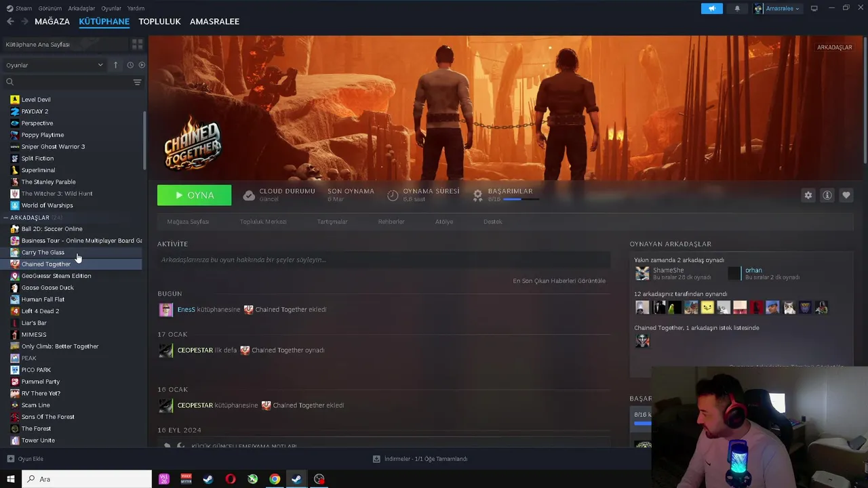This screenshot has width=868, height=488.
Task: Open the notifications bell
Action: [737, 9]
